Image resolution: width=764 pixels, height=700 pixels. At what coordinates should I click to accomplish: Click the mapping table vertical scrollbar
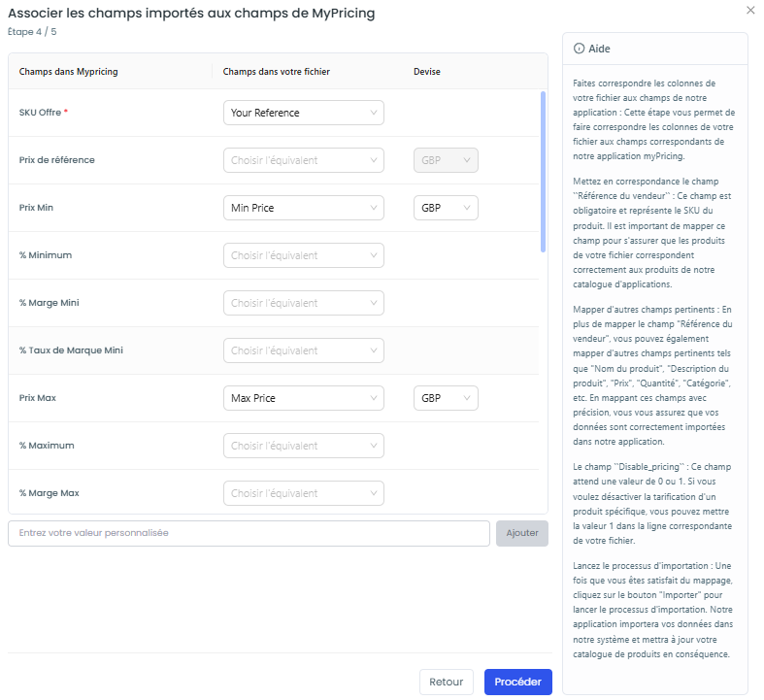(543, 171)
